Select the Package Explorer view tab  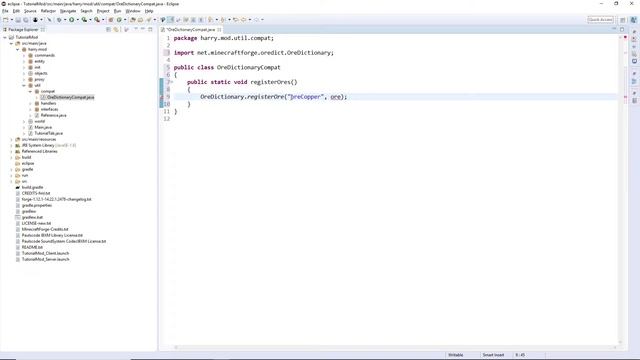(x=23, y=29)
